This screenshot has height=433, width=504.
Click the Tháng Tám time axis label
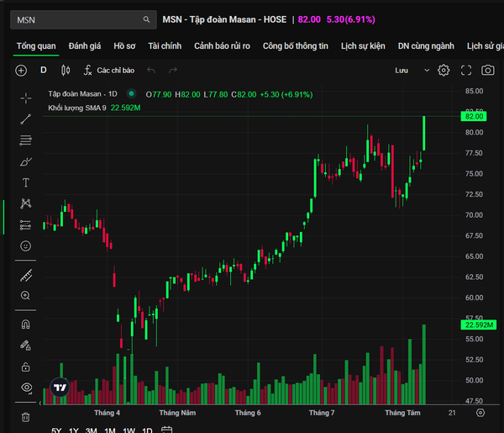point(402,413)
